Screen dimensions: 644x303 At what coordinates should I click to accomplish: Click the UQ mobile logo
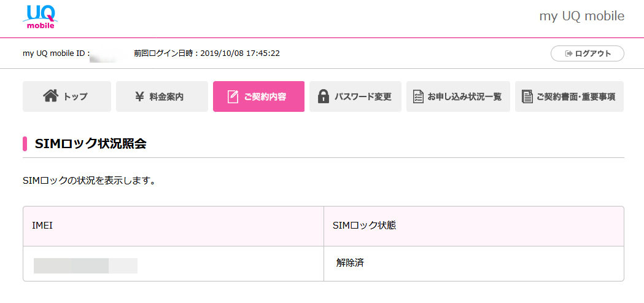tap(41, 17)
